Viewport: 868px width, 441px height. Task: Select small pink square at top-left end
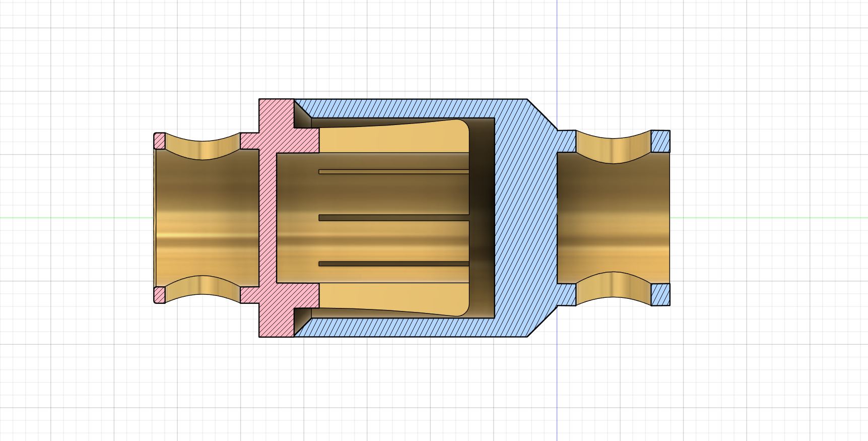[x=159, y=141]
